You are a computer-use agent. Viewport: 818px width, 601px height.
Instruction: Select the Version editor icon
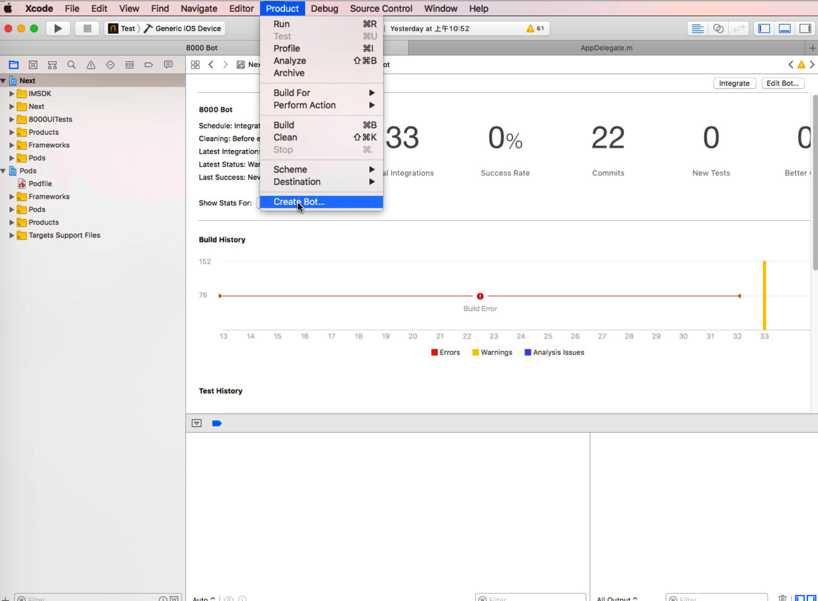point(739,28)
